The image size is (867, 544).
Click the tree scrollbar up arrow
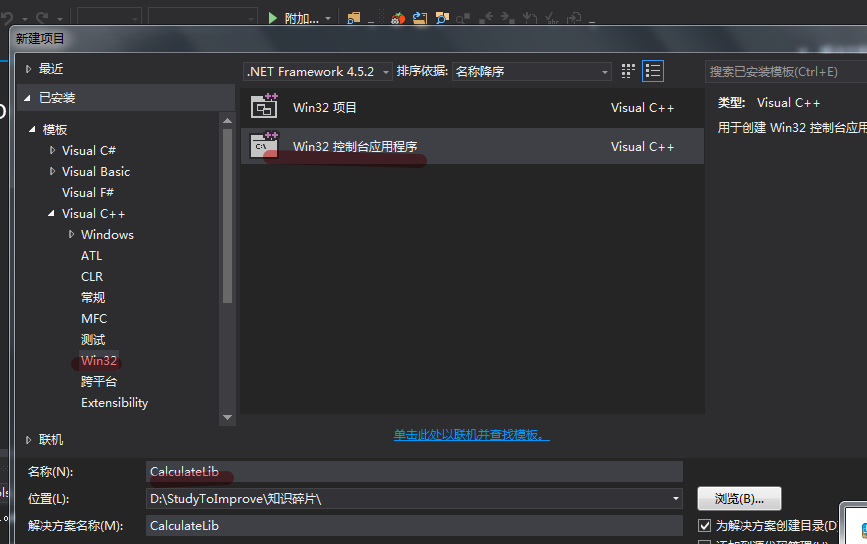coord(227,121)
